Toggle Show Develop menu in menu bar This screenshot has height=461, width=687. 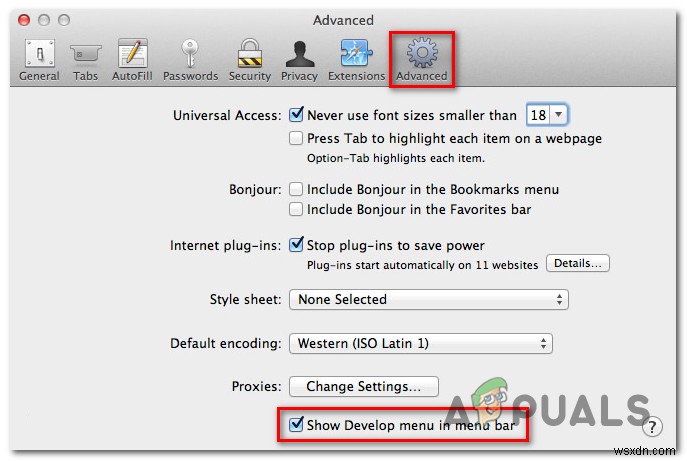tap(296, 424)
